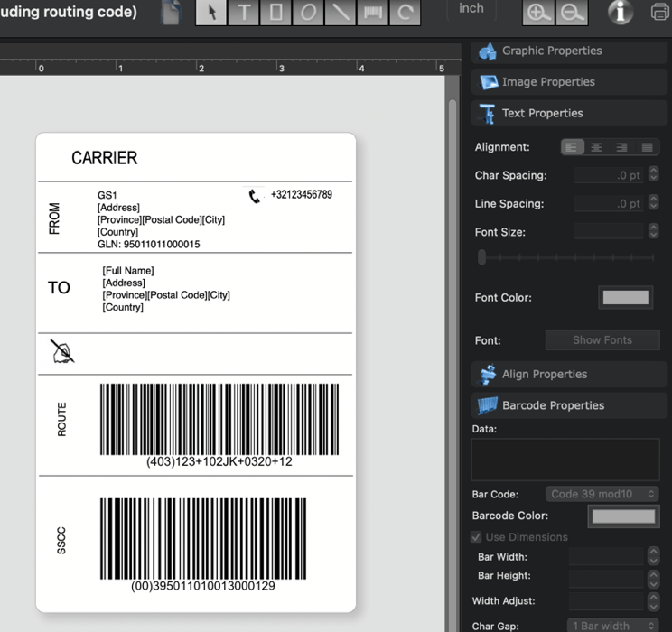Click the Width Adjust stepper arrows
The image size is (672, 632).
pyautogui.click(x=654, y=601)
